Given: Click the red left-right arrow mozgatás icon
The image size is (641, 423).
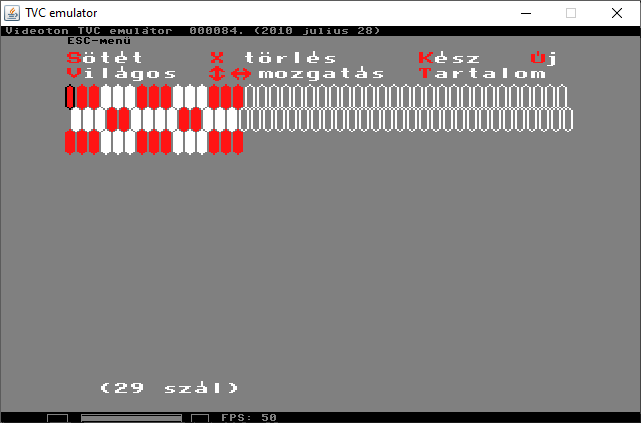Looking at the screenshot, I should point(241,74).
